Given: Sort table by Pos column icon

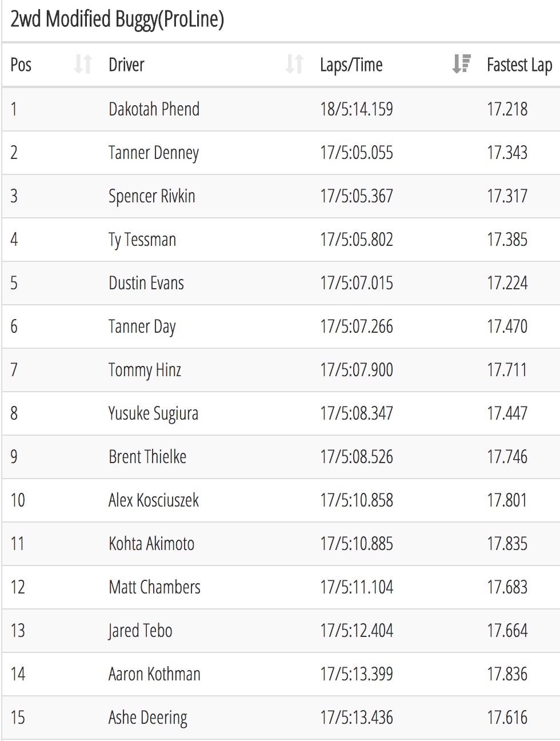Looking at the screenshot, I should point(83,65).
